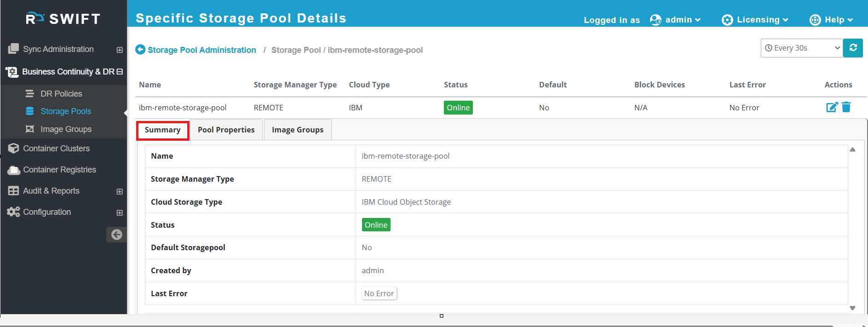This screenshot has height=327, width=868.
Task: Open the Every 30s refresh interval dropdown
Action: click(802, 48)
